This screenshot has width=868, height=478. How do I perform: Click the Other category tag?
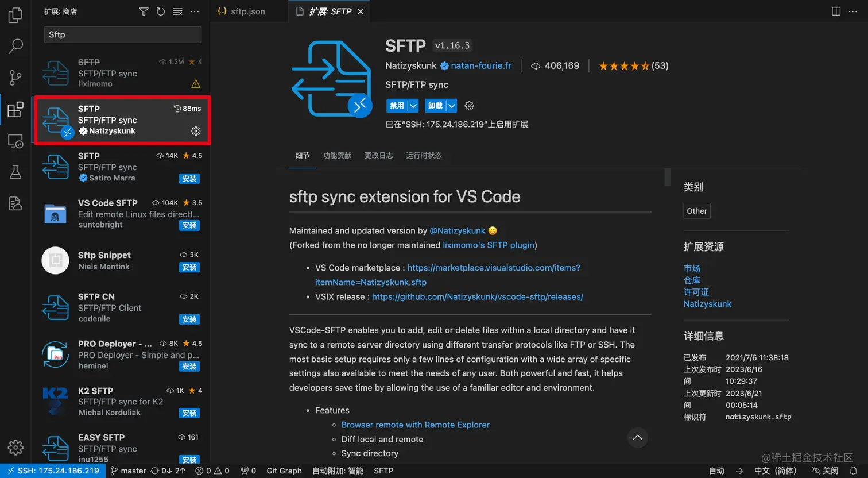697,211
